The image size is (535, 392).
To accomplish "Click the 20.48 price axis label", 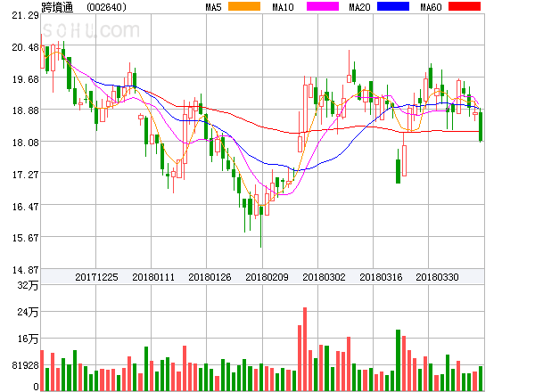I will click(25, 47).
